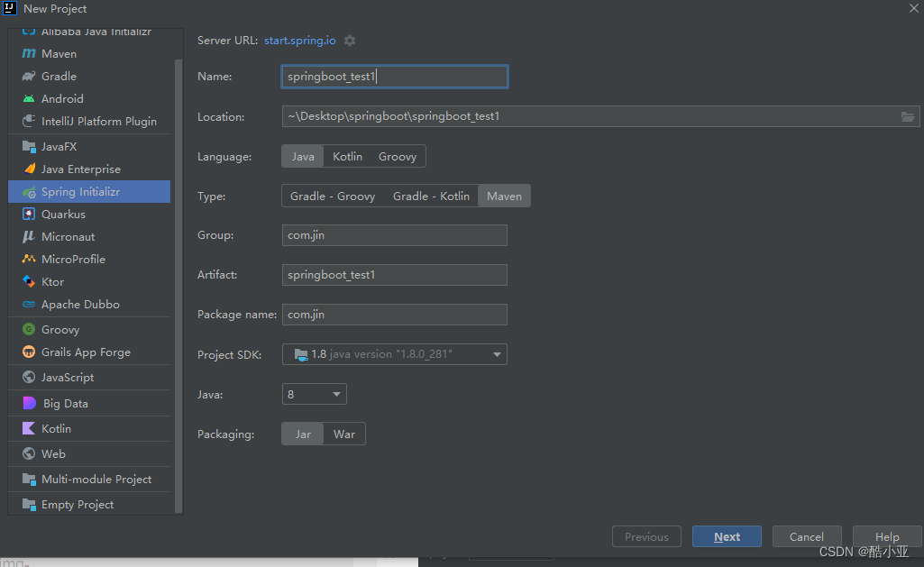Choose Gradle - Kotlin build type
Image resolution: width=924 pixels, height=567 pixels.
click(431, 197)
